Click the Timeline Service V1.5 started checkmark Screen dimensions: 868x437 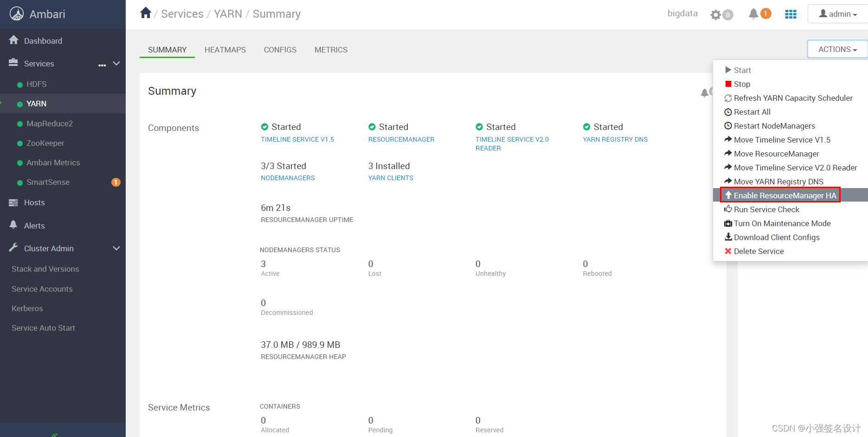(264, 127)
